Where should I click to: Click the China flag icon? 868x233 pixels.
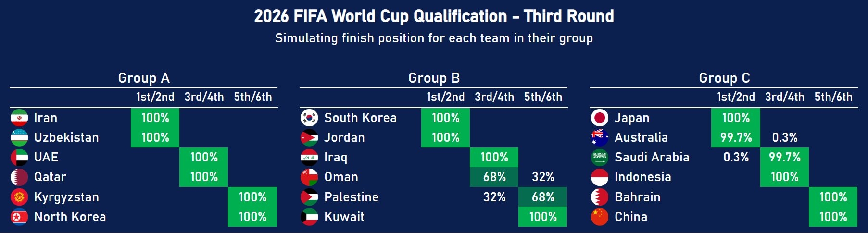(x=600, y=217)
